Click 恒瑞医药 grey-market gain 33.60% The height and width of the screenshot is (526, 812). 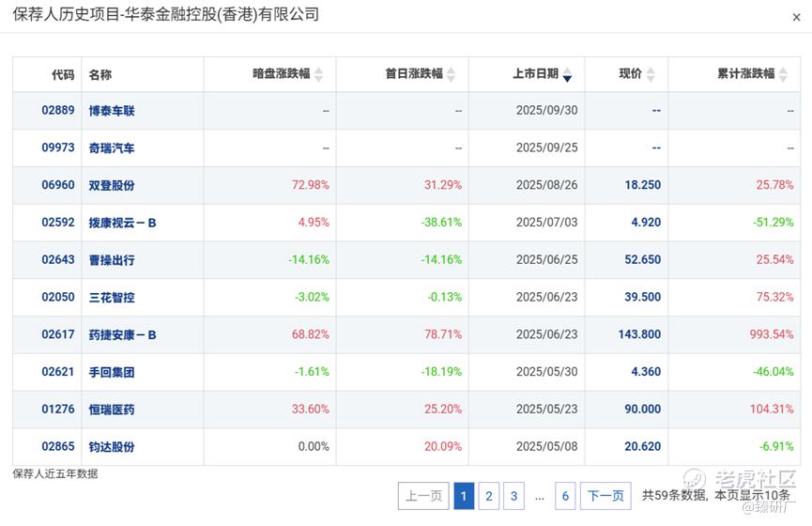pos(310,409)
